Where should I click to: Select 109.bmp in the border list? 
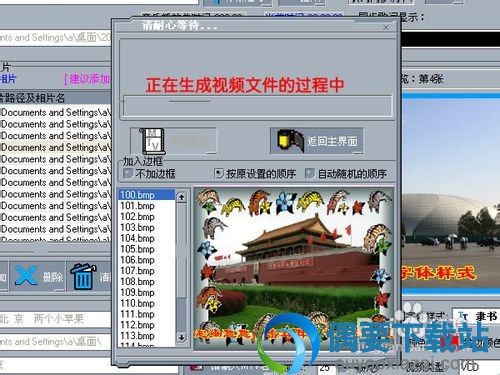[147, 292]
